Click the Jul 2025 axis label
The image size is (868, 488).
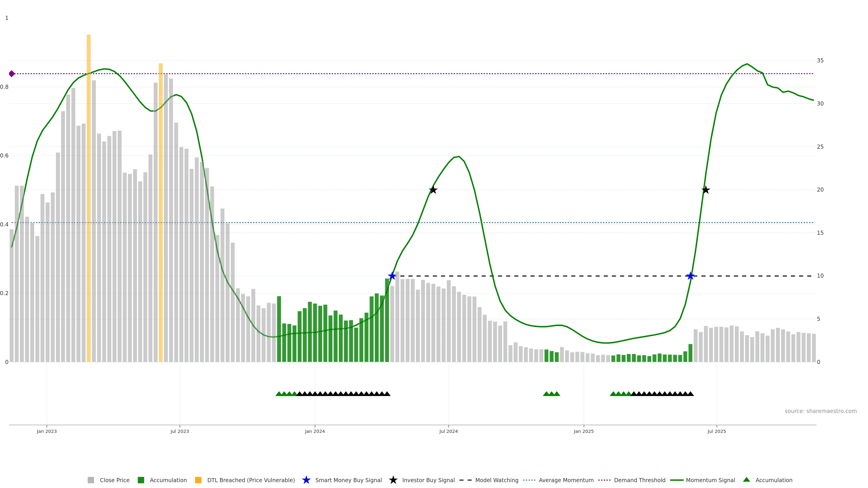pyautogui.click(x=717, y=432)
